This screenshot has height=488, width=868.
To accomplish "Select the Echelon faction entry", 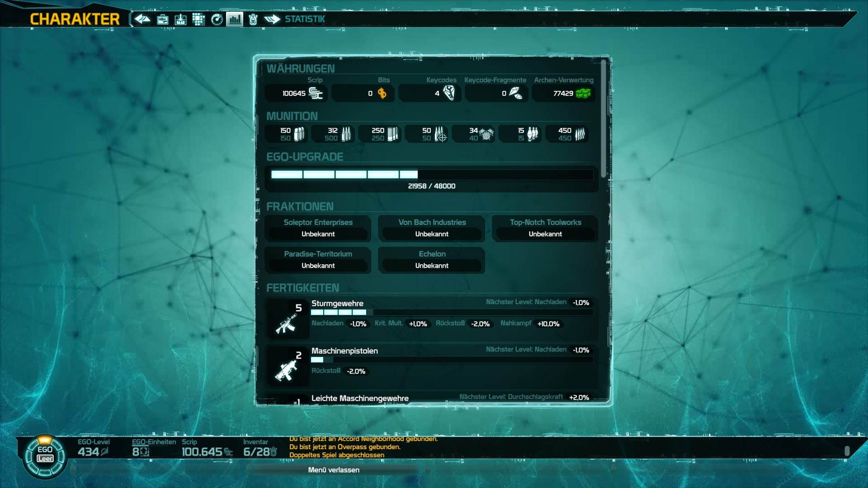I will [432, 260].
